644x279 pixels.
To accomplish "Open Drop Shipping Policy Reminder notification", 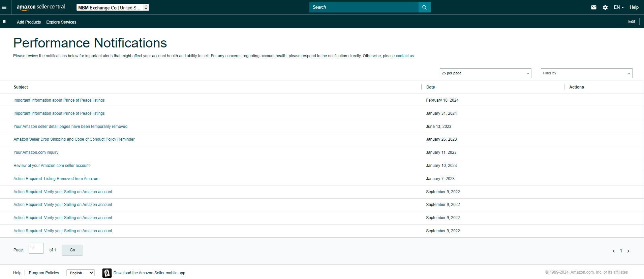I will 74,139.
